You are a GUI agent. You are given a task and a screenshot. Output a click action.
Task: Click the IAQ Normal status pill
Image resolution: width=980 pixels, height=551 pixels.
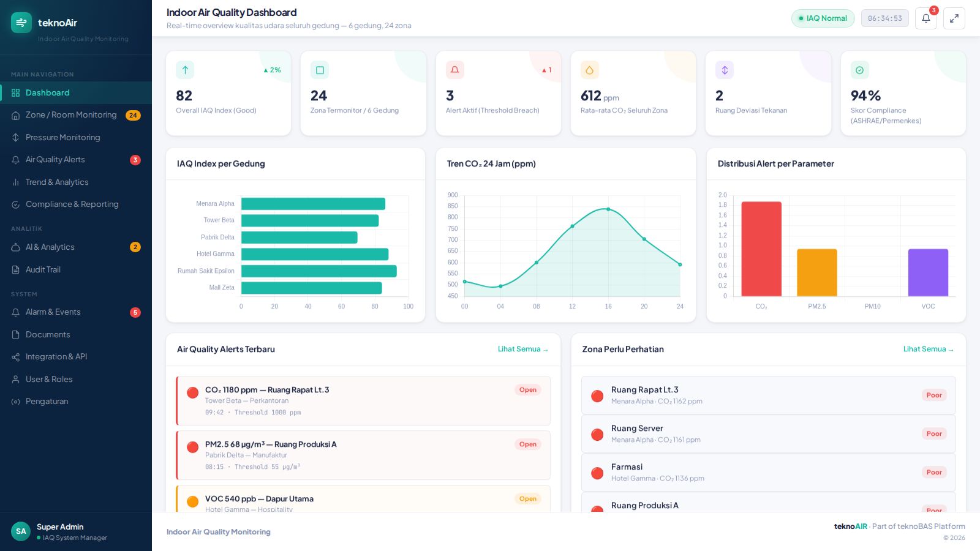823,18
